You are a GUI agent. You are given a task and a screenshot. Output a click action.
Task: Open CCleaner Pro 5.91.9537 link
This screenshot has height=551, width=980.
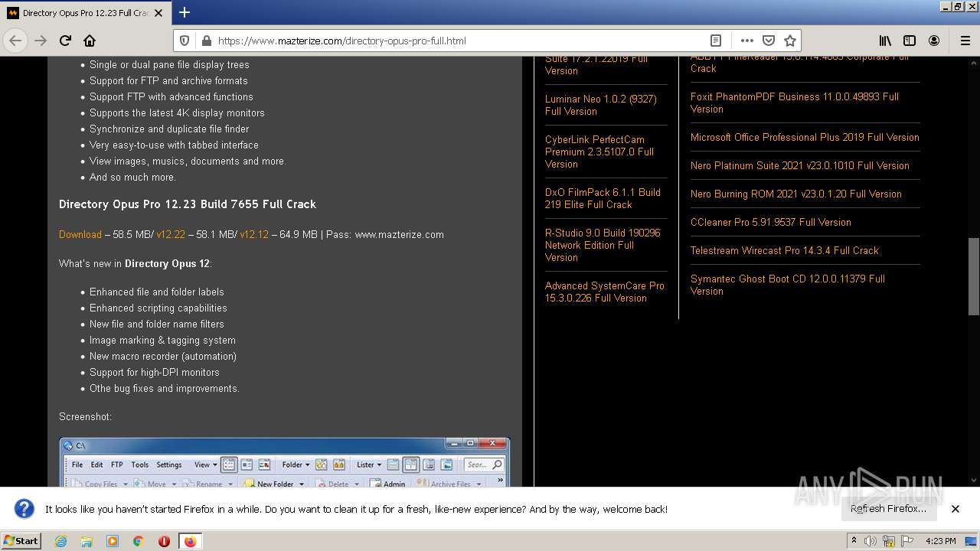pyautogui.click(x=771, y=222)
